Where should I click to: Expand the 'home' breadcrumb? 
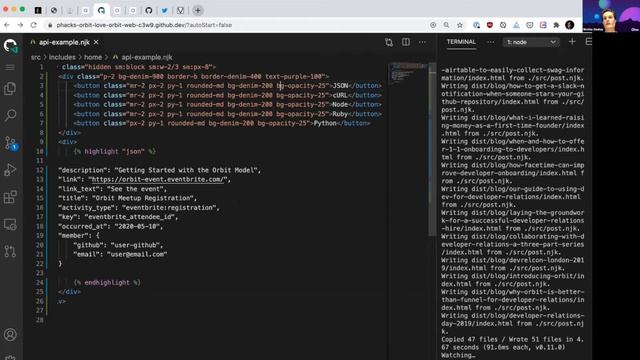click(93, 57)
